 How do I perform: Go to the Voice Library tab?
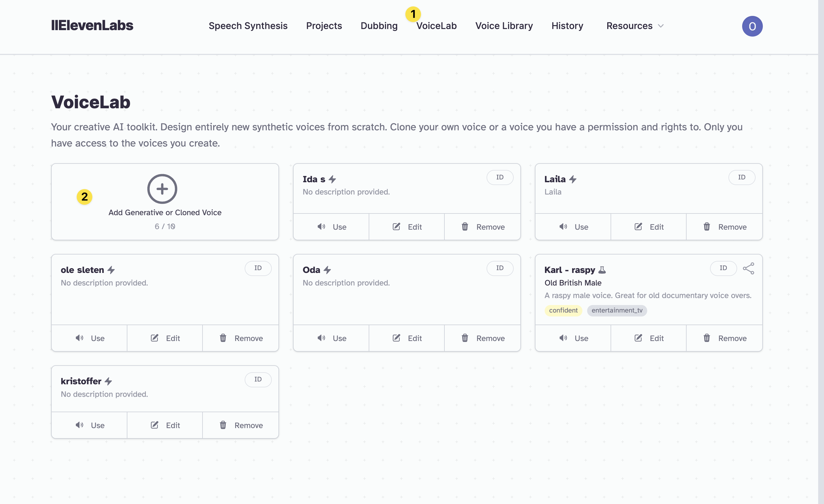coord(504,26)
